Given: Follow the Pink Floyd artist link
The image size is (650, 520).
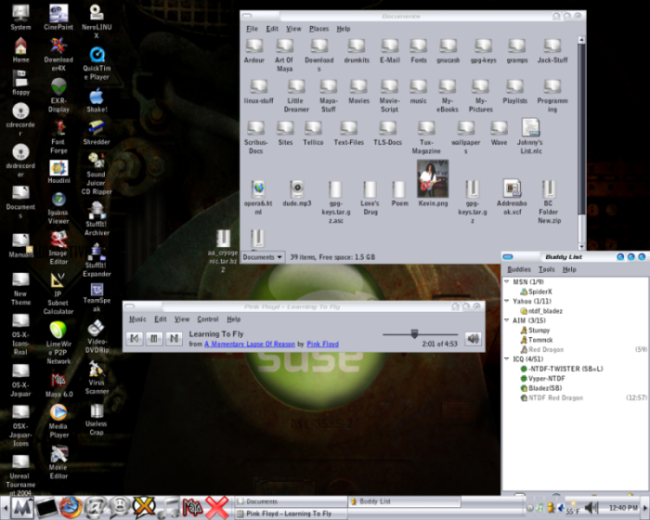Looking at the screenshot, I should tap(323, 344).
